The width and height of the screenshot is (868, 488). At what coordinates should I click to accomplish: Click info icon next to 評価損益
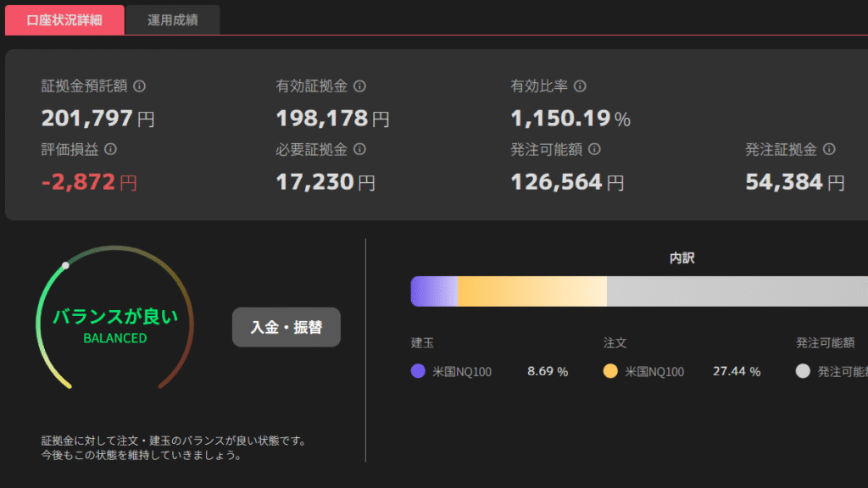111,149
